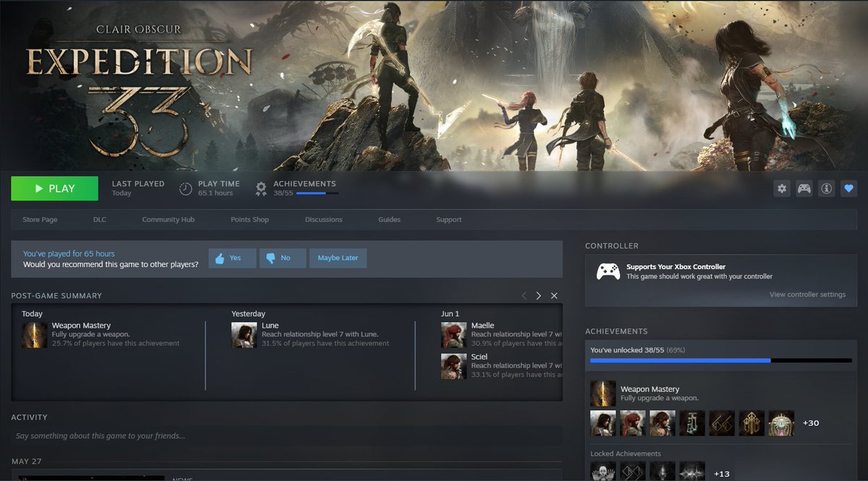Click "You've played for 65 hours" text
This screenshot has width=868, height=481.
tap(69, 254)
